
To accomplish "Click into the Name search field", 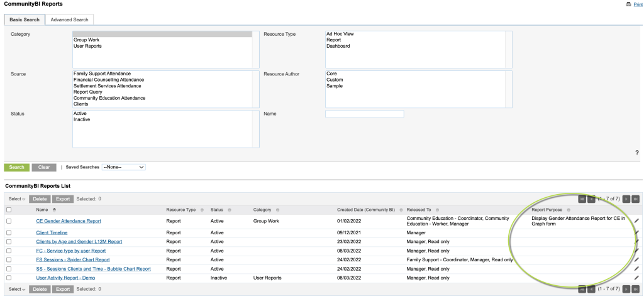I will click(364, 114).
